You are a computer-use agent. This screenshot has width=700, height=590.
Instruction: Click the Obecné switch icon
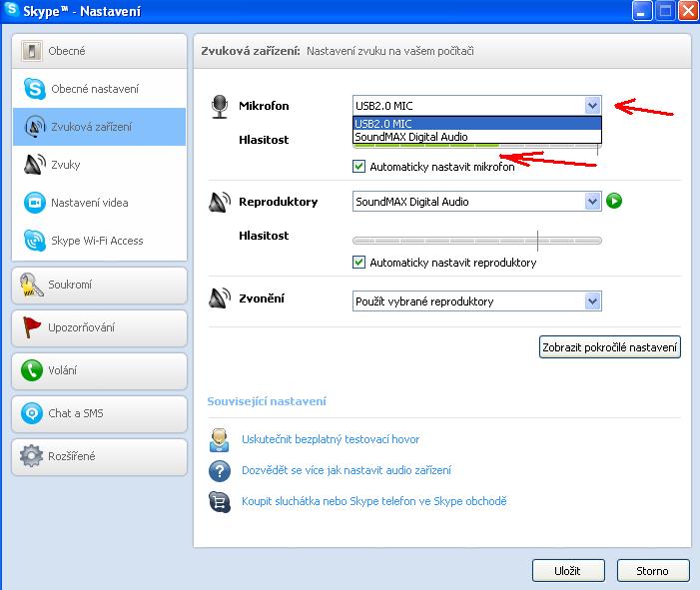[31, 51]
